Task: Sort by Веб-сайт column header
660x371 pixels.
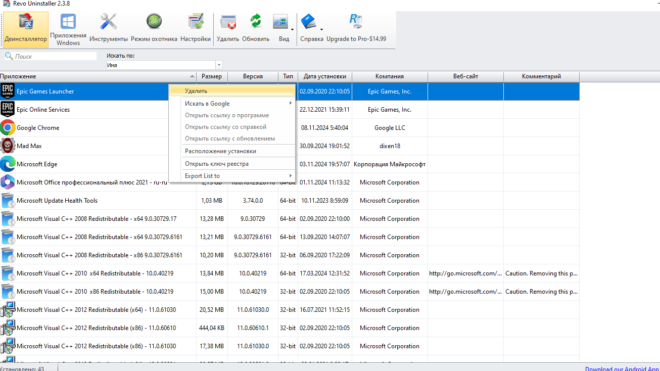Action: pos(465,76)
